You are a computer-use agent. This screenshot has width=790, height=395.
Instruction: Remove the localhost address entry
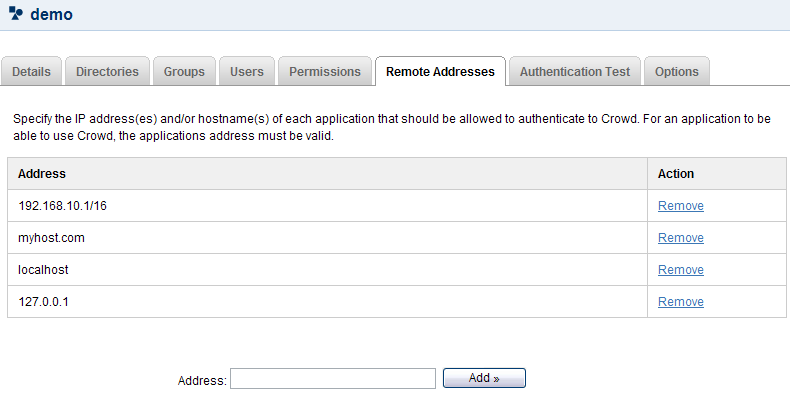pos(681,270)
